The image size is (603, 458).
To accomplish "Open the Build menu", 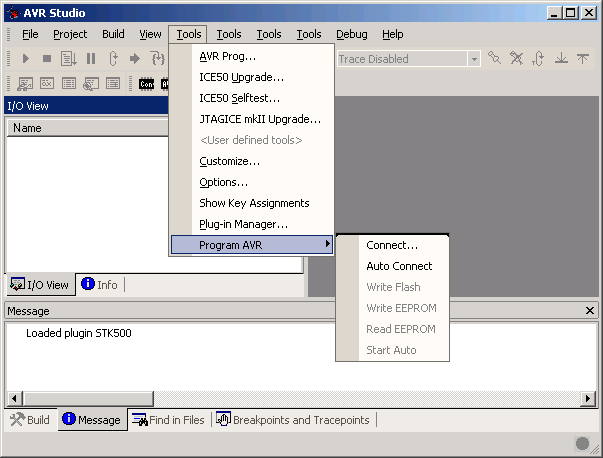I will click(113, 34).
